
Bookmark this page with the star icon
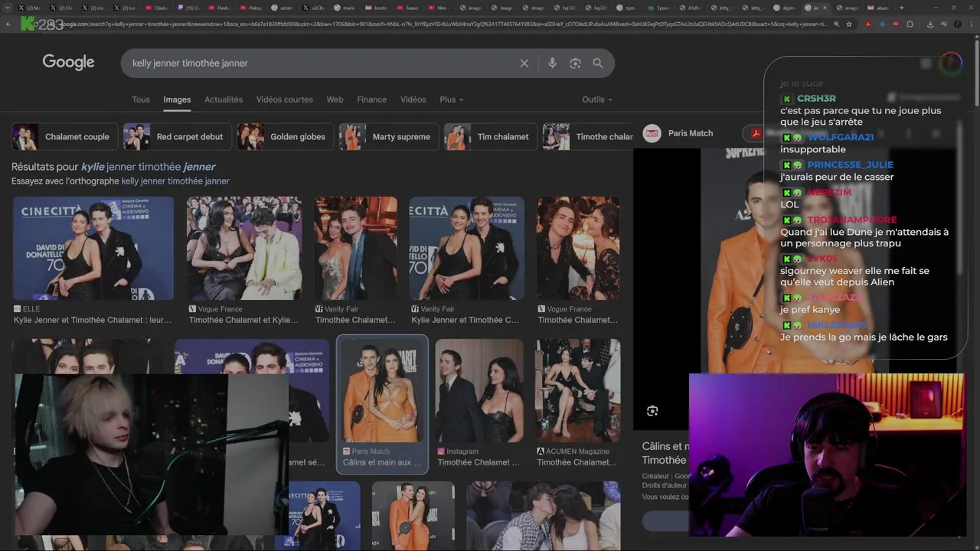pos(849,24)
